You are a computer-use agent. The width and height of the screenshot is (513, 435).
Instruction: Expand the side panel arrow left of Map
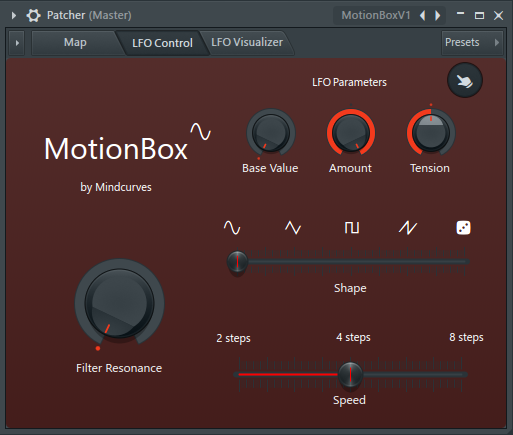pyautogui.click(x=17, y=43)
